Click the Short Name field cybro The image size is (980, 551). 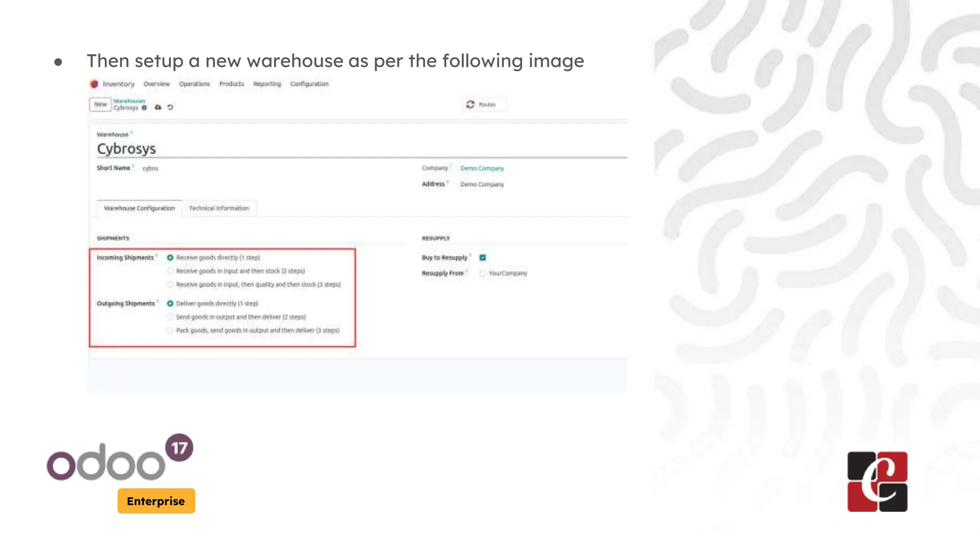150,168
